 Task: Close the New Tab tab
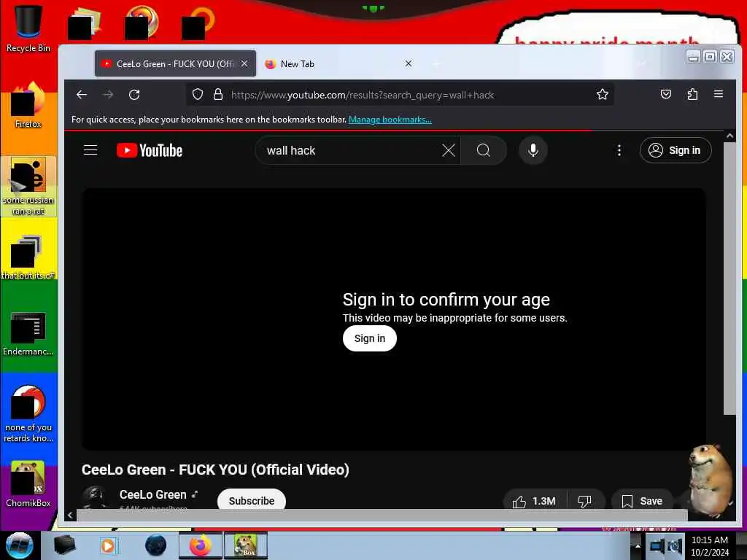point(409,63)
